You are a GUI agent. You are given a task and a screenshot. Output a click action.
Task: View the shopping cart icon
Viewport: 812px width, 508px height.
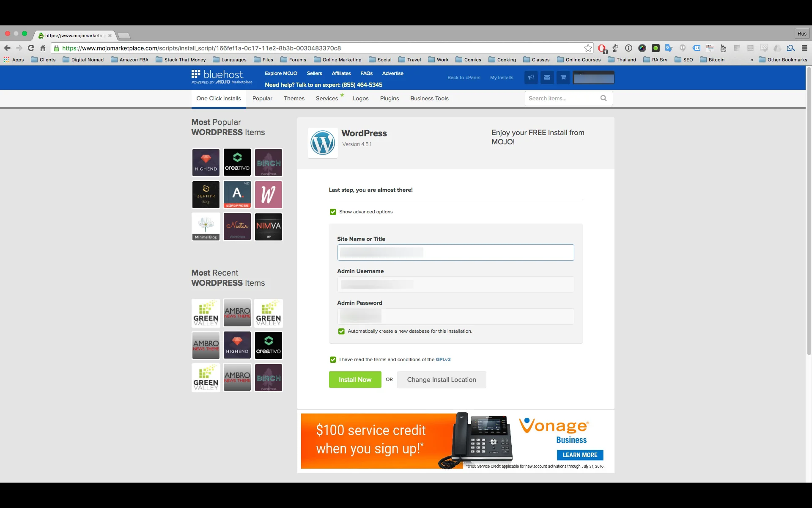pos(563,77)
